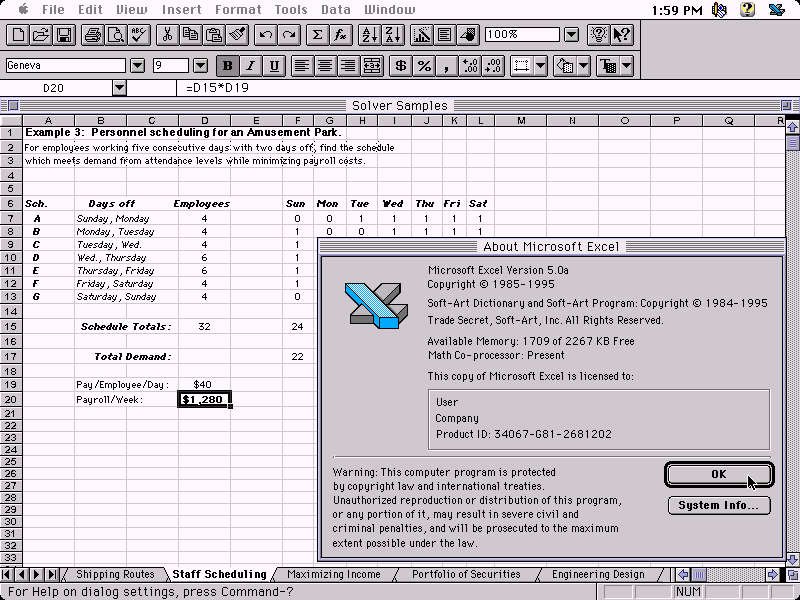The height and width of the screenshot is (600, 800).
Task: Open the Geneva font name dropdown arrow
Action: coord(137,65)
